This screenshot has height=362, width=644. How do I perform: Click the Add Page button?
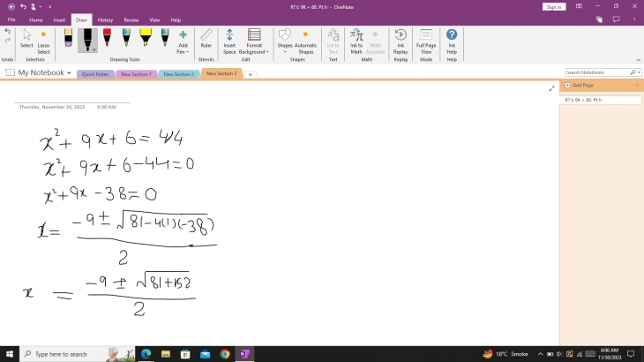[x=579, y=85]
